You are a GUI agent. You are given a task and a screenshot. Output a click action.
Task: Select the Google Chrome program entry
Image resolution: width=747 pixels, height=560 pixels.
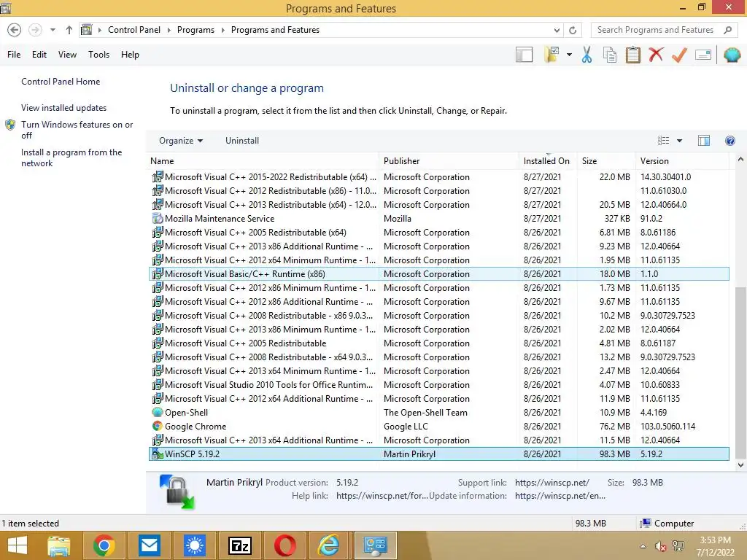coord(438,426)
